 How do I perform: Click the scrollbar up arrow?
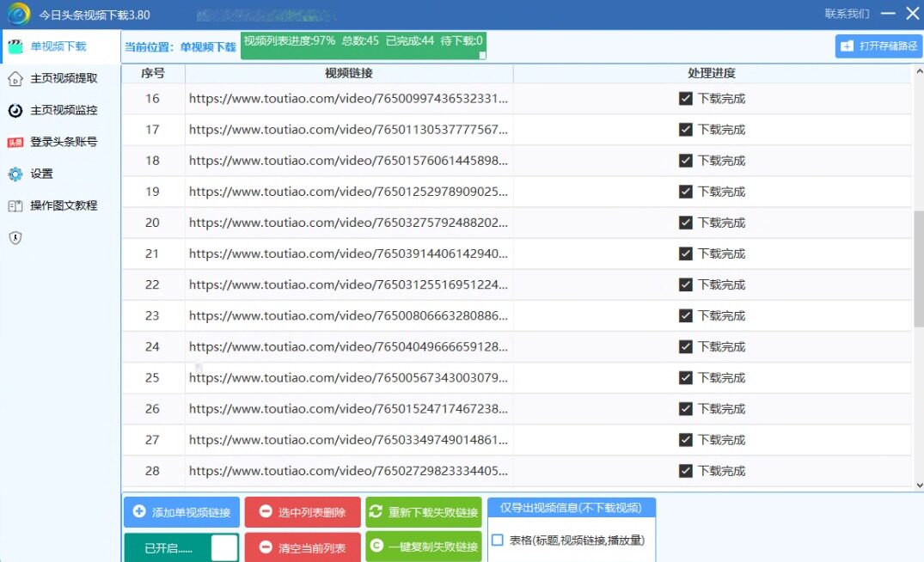point(919,71)
